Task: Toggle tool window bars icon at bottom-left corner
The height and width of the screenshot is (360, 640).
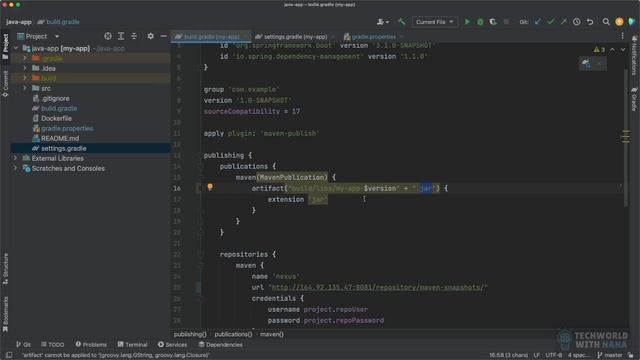Action: click(x=9, y=355)
